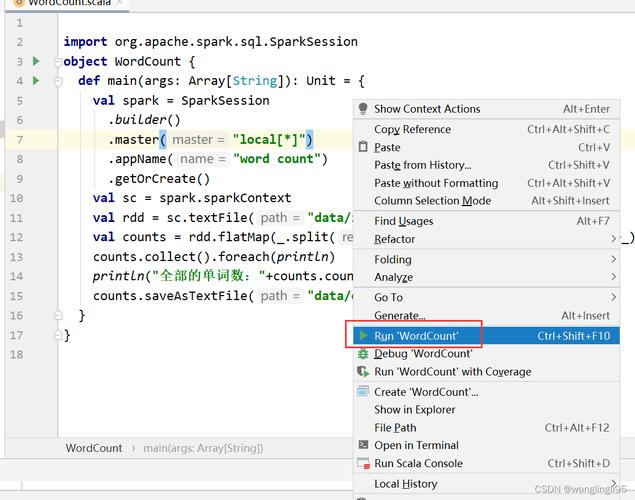Click the gutter run arrow beside def main
The image size is (635, 500).
coord(36,81)
